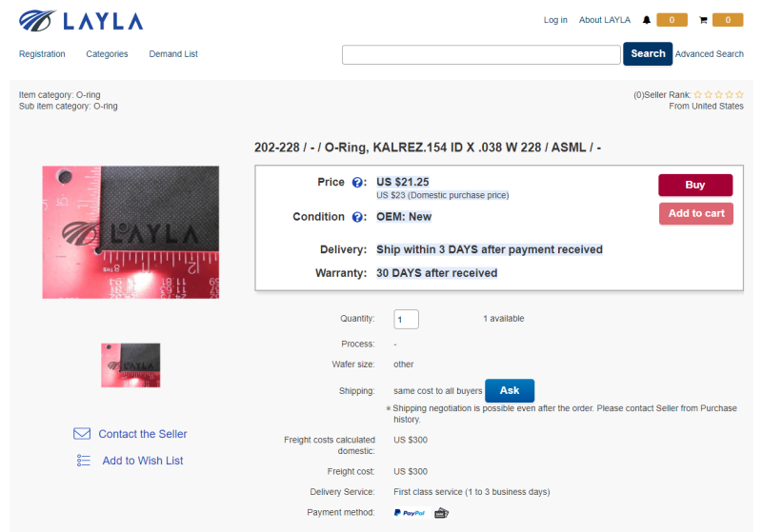The image size is (762, 532).
Task: Click the envelope icon for contacting seller
Action: click(x=82, y=433)
